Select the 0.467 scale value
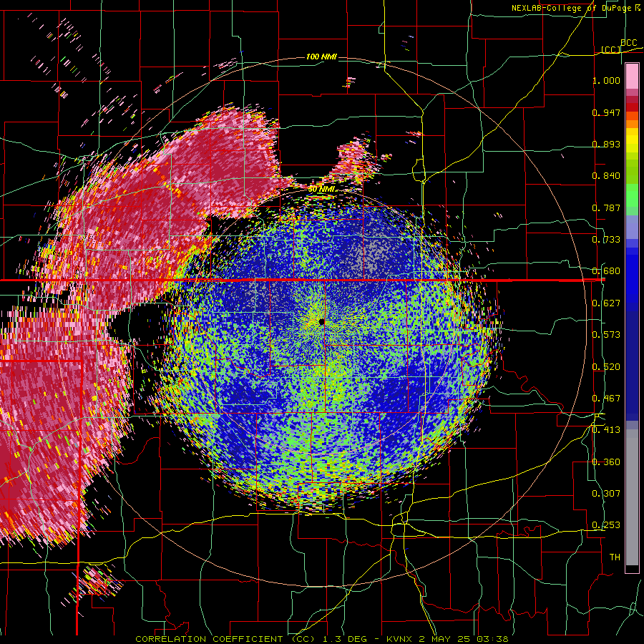 606,399
